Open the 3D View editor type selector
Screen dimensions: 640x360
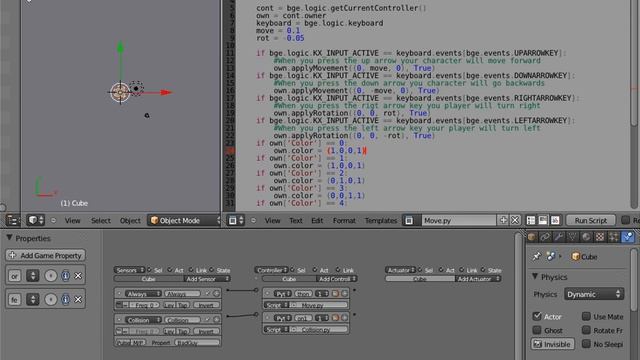(x=36, y=220)
